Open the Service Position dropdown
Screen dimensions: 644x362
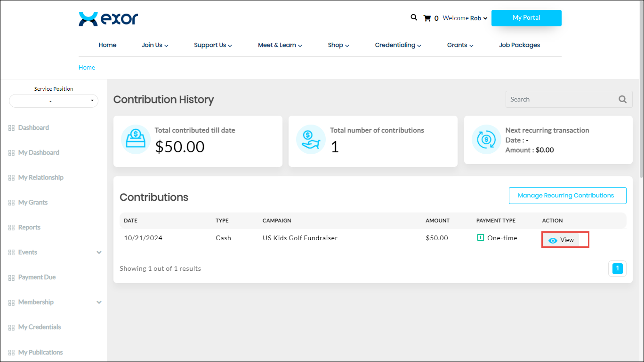[54, 101]
